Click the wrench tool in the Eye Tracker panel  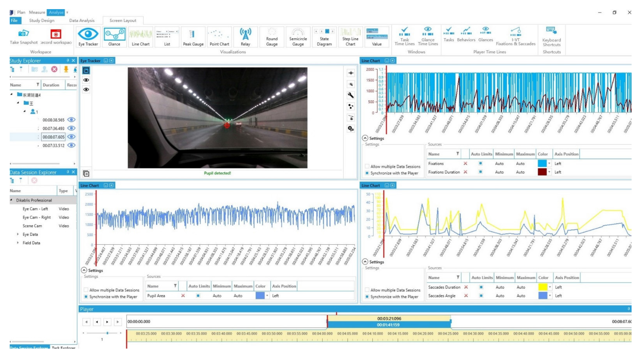point(351,95)
